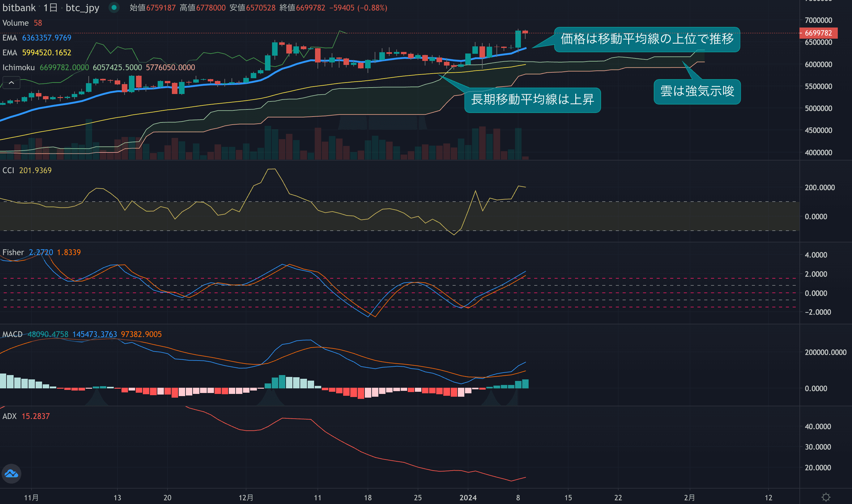Click the MACD indicator legend title
Screen dimensions: 852x504
tap(12, 334)
